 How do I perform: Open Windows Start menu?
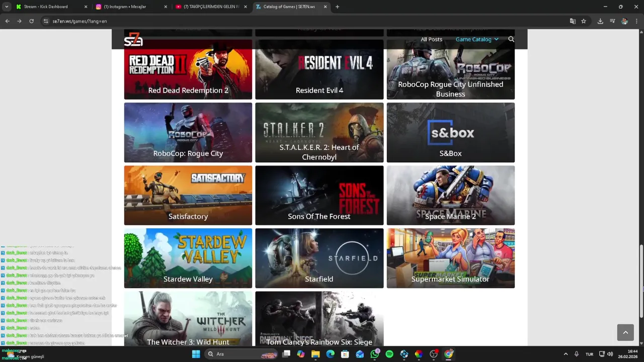click(x=196, y=354)
